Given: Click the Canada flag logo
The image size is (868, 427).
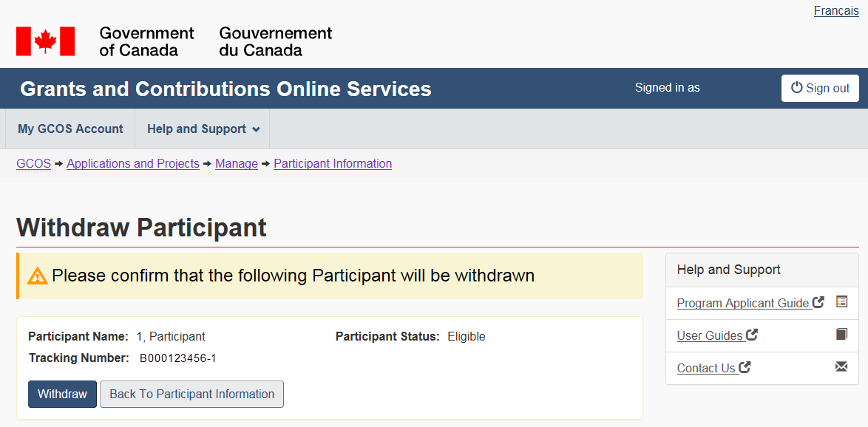Looking at the screenshot, I should coord(46,41).
